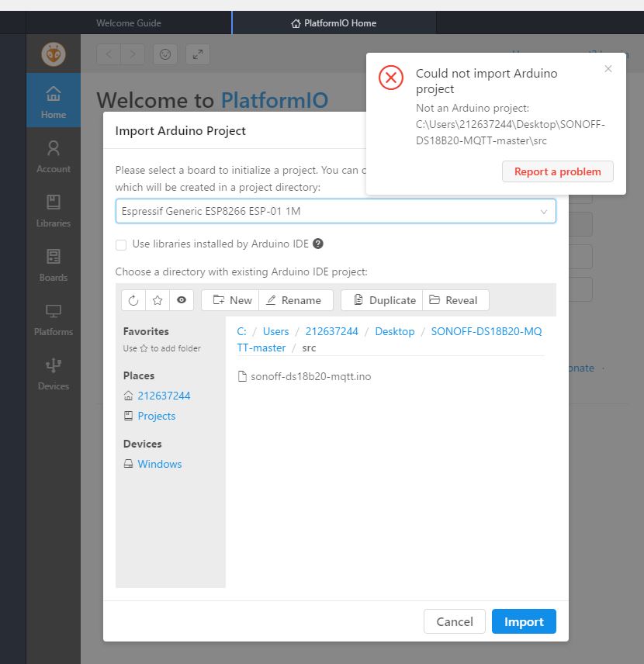Click the Cancel button

[x=455, y=621]
